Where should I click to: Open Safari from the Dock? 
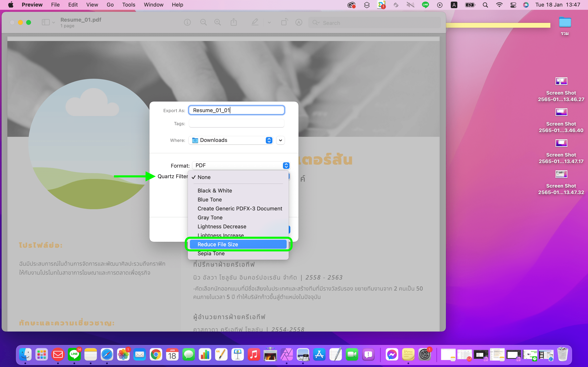coord(107,355)
